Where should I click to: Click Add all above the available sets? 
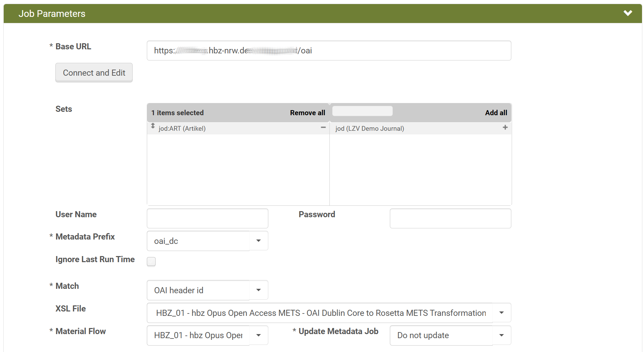[495, 112]
